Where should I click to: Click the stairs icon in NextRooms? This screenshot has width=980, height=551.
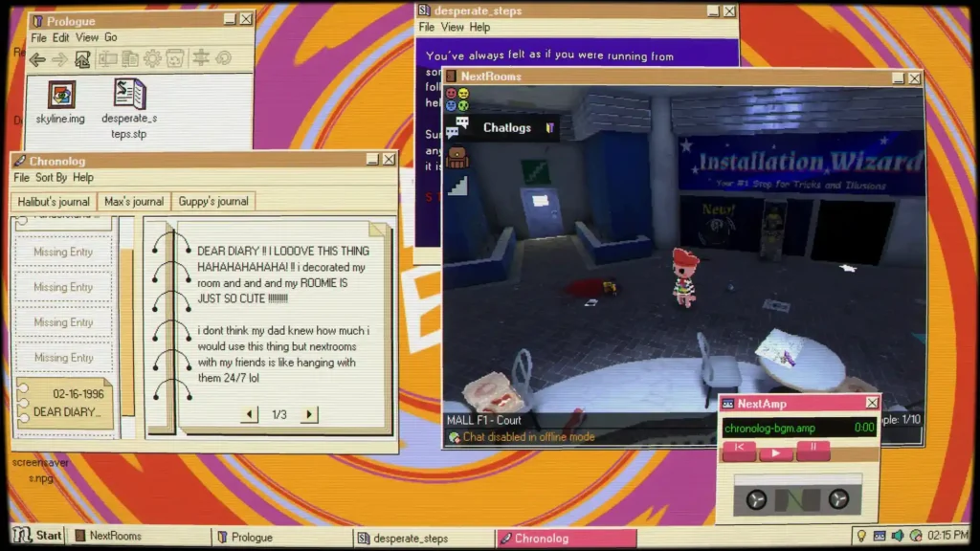coord(457,187)
